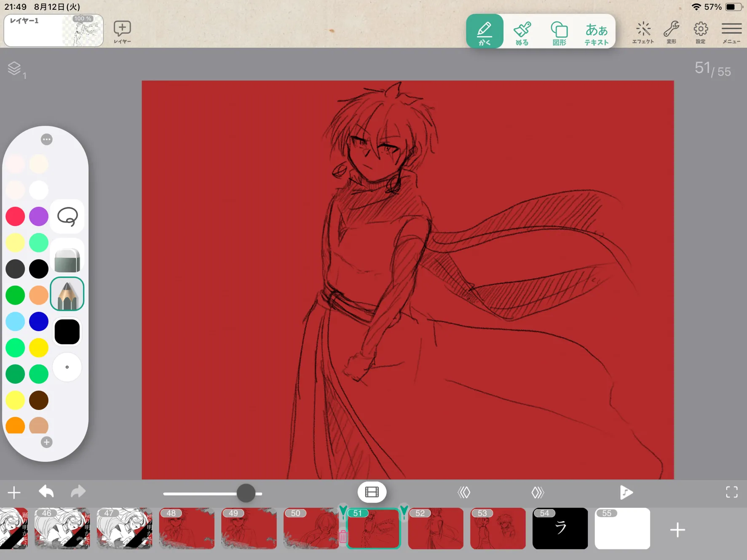Open the エフェクト effects tool
Viewport: 747px width, 560px height.
[643, 32]
